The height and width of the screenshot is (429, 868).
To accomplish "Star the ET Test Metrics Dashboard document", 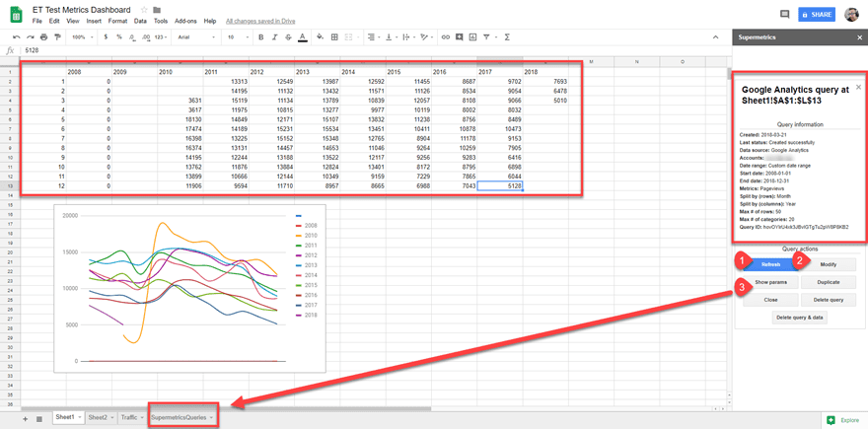I will [x=144, y=10].
